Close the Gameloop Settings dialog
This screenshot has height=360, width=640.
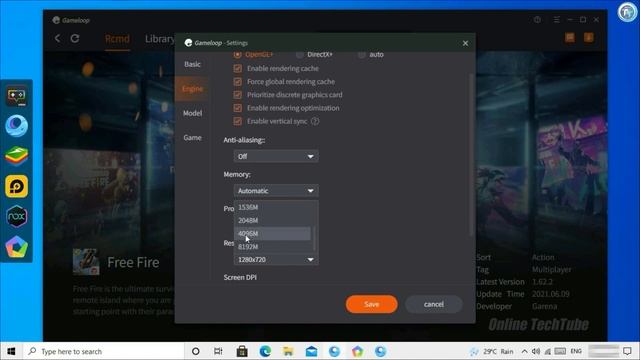[x=465, y=43]
